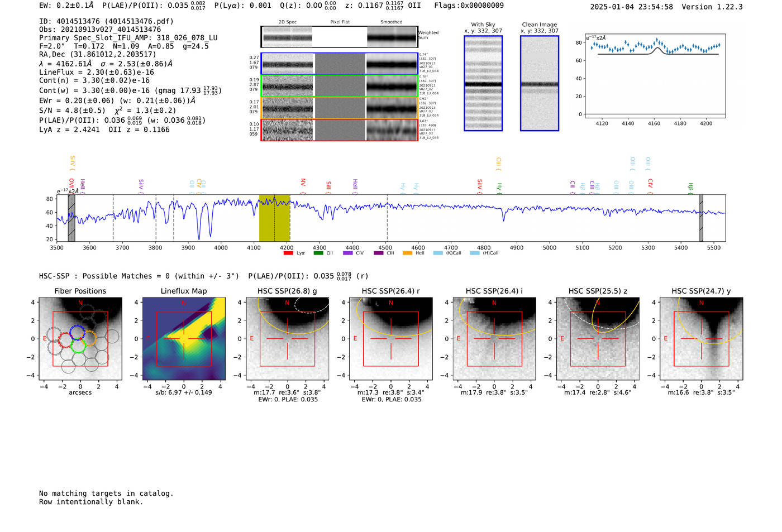Click the No matching targets in catalog text
This screenshot has height=532, width=782.
coord(106,493)
